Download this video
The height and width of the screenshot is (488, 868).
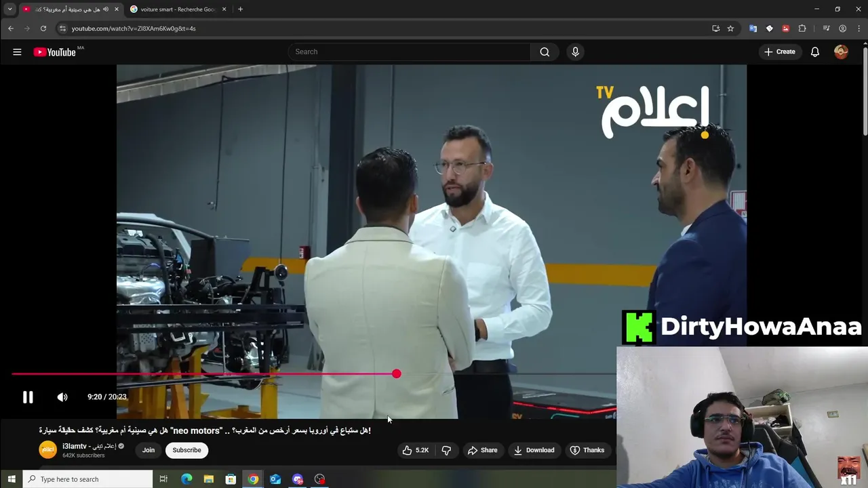[534, 450]
